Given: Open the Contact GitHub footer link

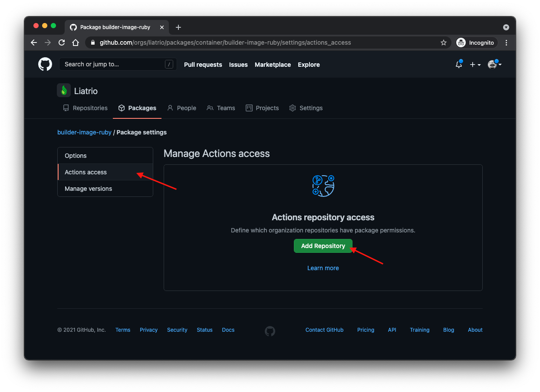Looking at the screenshot, I should click(x=324, y=330).
